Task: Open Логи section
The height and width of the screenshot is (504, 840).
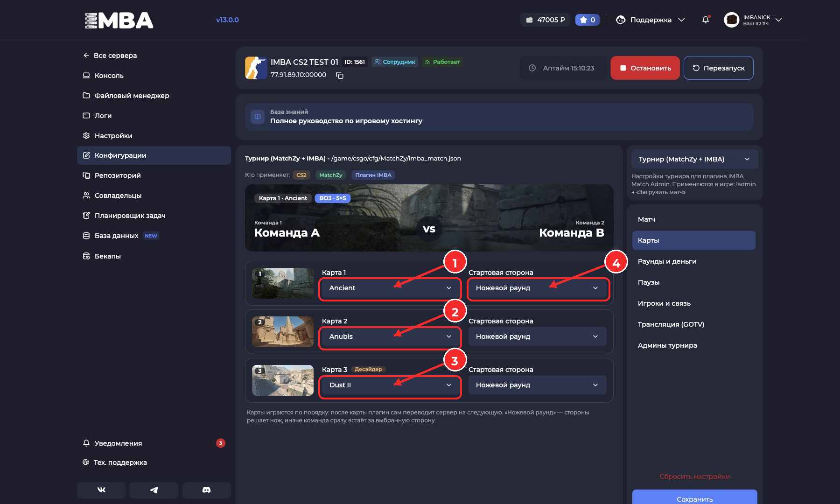Action: point(154,115)
